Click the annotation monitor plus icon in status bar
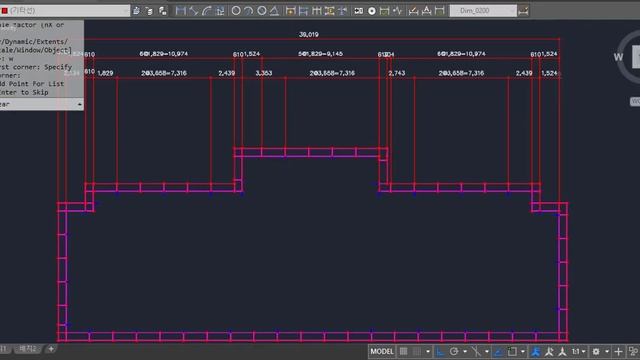Image resolution: width=640 pixels, height=360 pixels. (x=618, y=351)
